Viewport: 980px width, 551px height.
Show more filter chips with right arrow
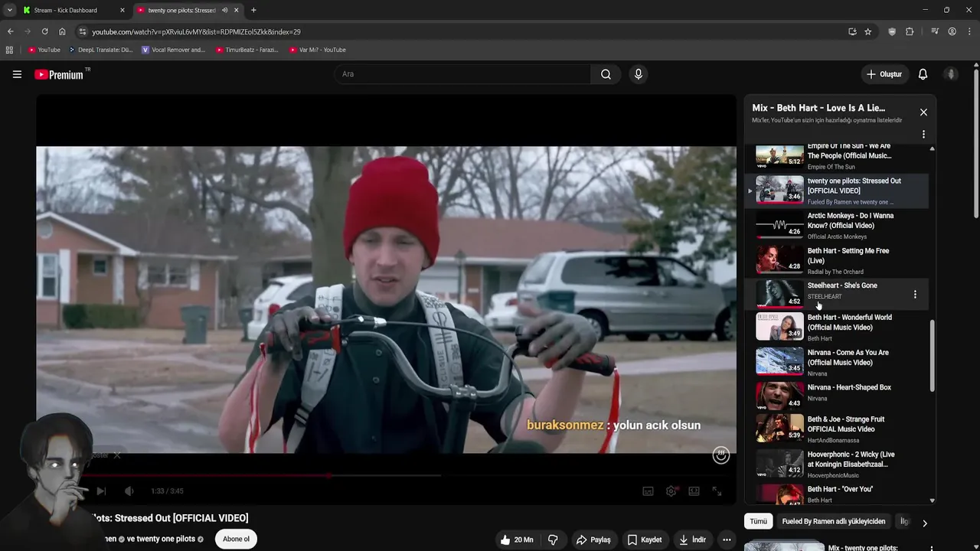[x=924, y=523]
